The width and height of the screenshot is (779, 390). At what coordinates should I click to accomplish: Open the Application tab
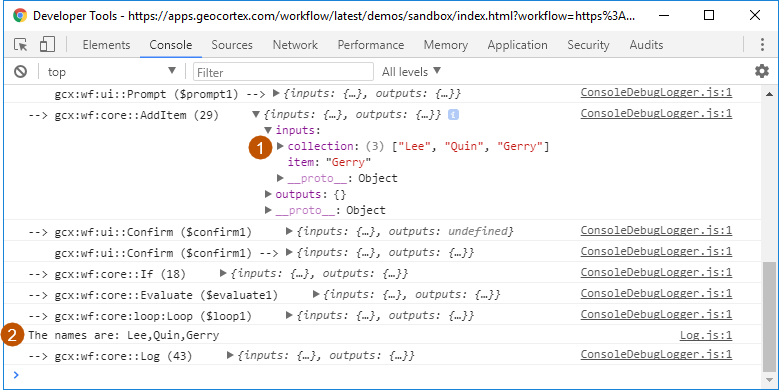pos(517,45)
